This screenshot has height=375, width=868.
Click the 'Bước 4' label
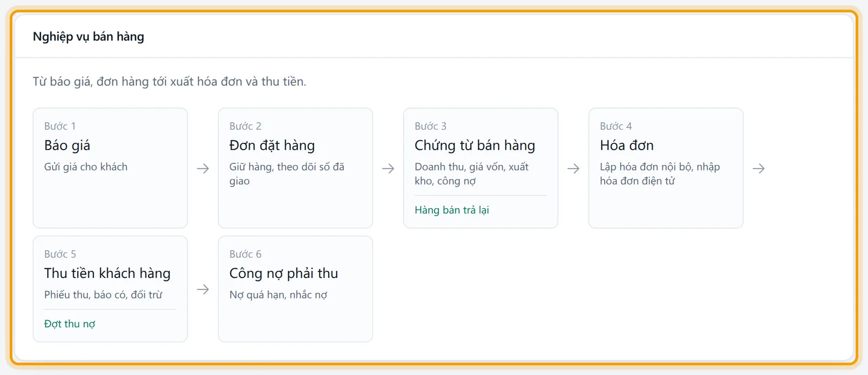[616, 126]
